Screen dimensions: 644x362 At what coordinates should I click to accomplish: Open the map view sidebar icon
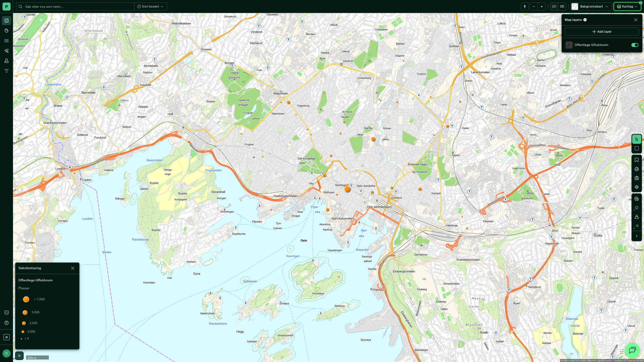click(7, 21)
